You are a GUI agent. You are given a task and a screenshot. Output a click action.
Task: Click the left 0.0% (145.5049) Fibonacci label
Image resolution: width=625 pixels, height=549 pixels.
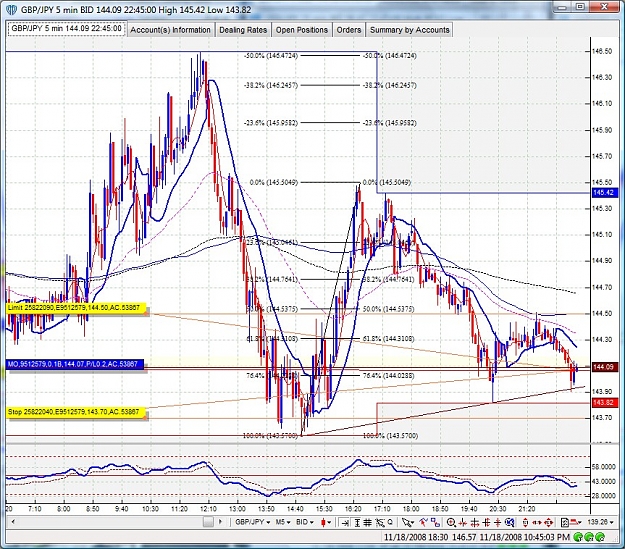coord(273,182)
